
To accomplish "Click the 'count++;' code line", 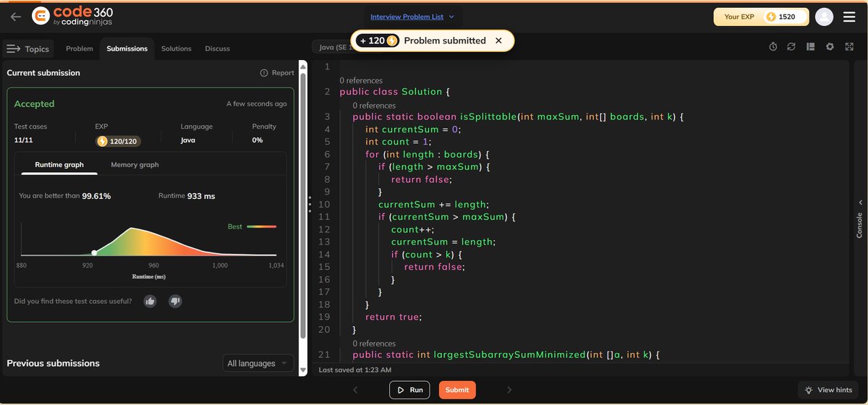I will click(412, 229).
